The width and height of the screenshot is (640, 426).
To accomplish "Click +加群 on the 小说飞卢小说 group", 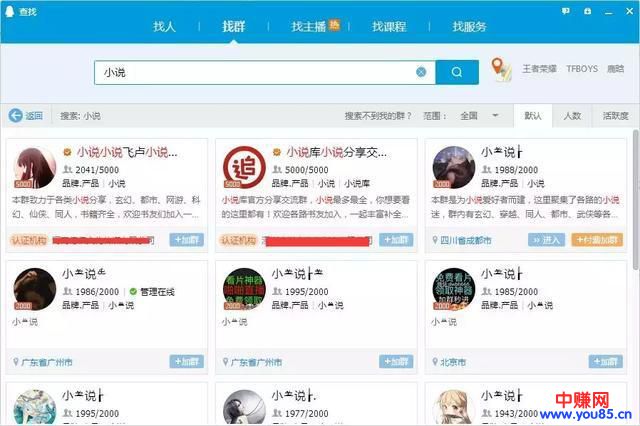I will (x=186, y=240).
